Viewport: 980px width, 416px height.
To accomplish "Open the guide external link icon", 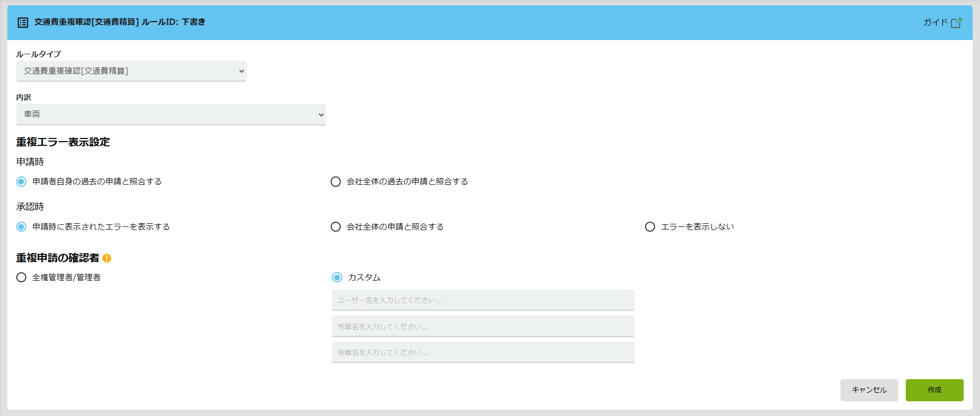I will click(956, 23).
